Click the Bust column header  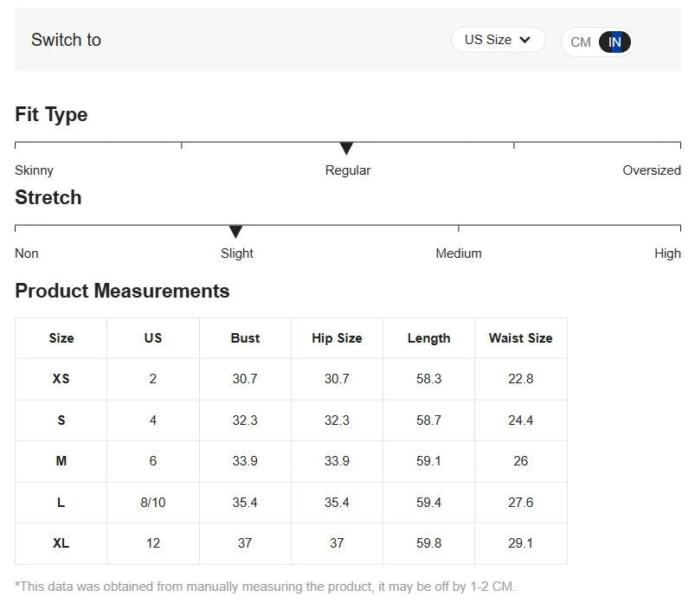pyautogui.click(x=245, y=338)
